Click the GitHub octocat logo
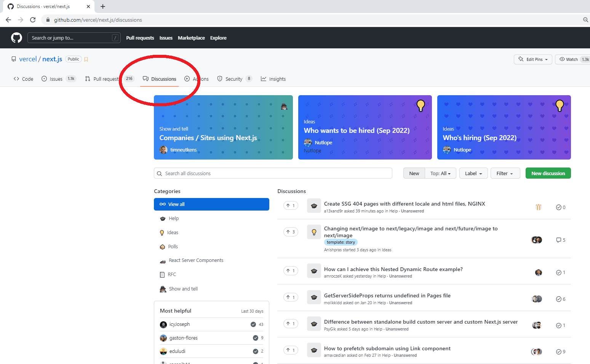The height and width of the screenshot is (364, 590). 16,37
